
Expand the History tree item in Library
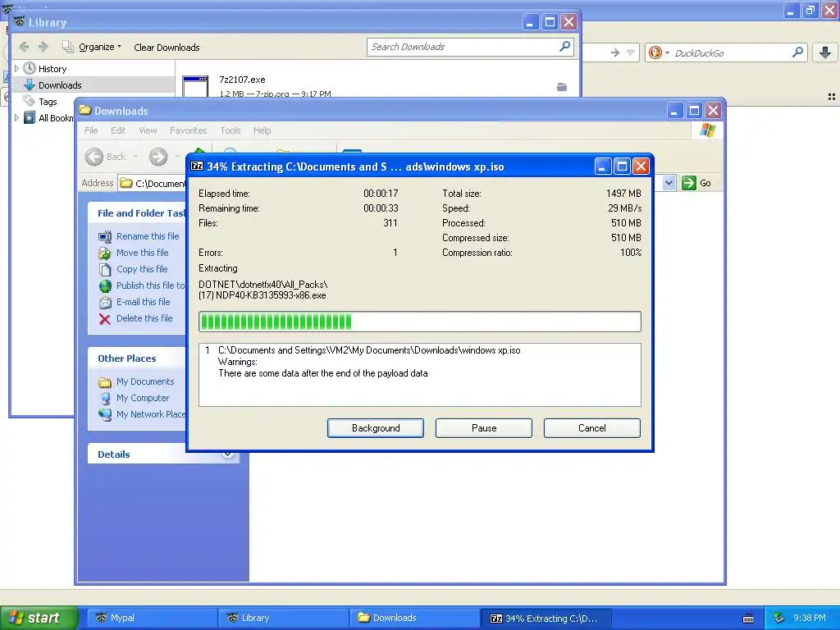click(x=16, y=69)
